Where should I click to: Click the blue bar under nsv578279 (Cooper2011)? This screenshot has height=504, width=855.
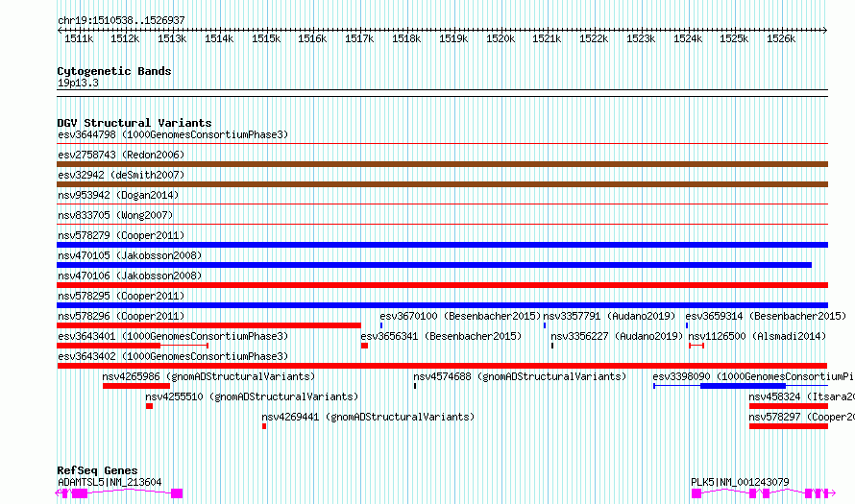[442, 245]
